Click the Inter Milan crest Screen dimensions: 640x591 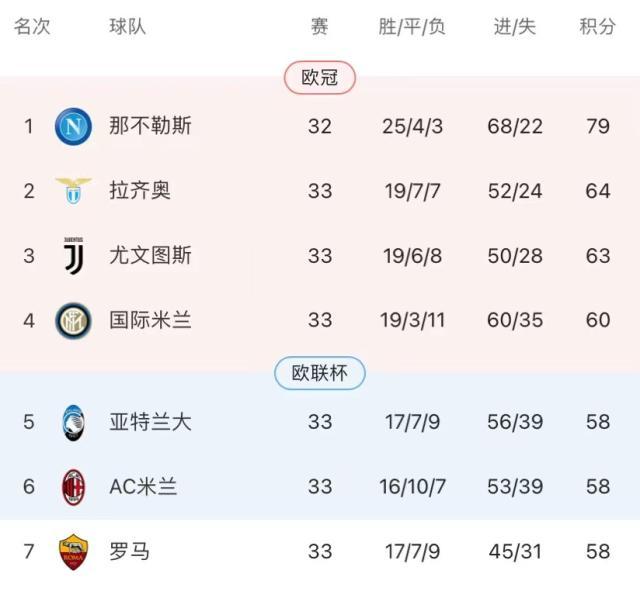(x=73, y=320)
